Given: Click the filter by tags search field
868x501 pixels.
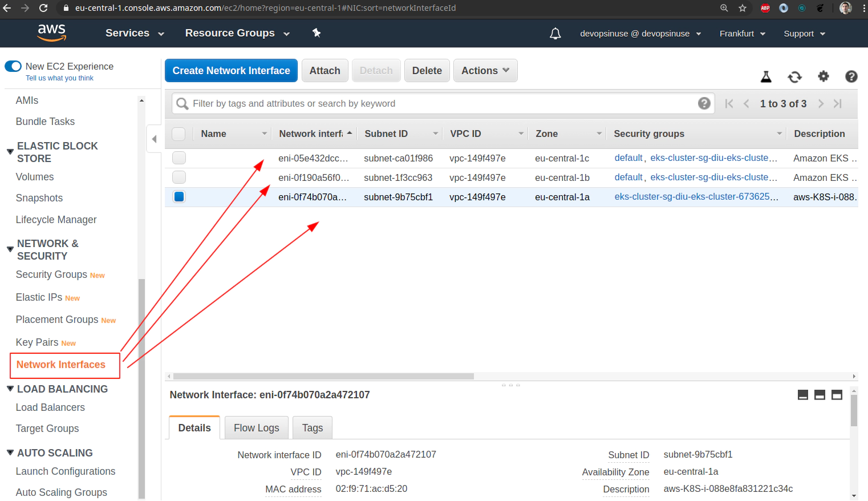Looking at the screenshot, I should [x=443, y=103].
